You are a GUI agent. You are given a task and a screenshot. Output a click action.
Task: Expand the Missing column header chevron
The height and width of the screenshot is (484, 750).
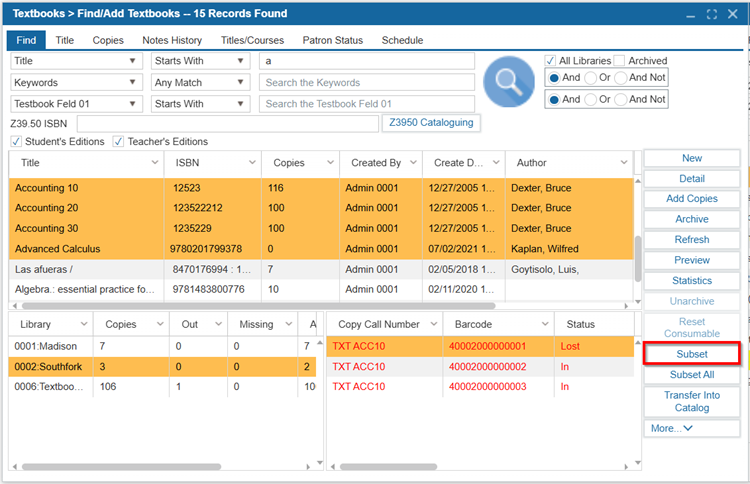click(x=289, y=324)
